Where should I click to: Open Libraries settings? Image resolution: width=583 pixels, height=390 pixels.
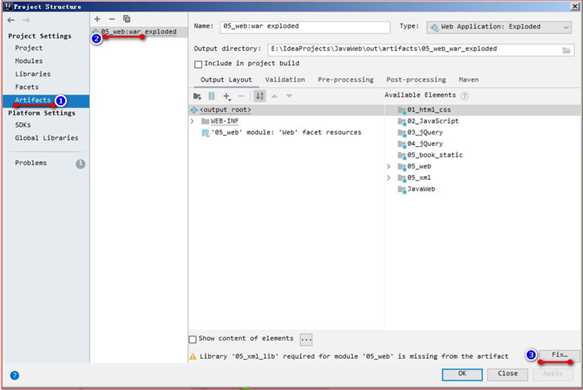pos(33,74)
